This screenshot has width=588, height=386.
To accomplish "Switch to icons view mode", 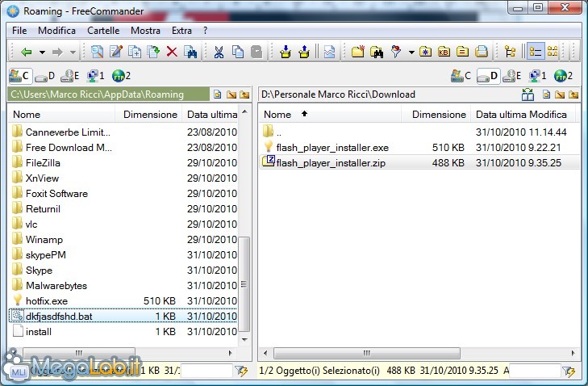I will point(553,52).
